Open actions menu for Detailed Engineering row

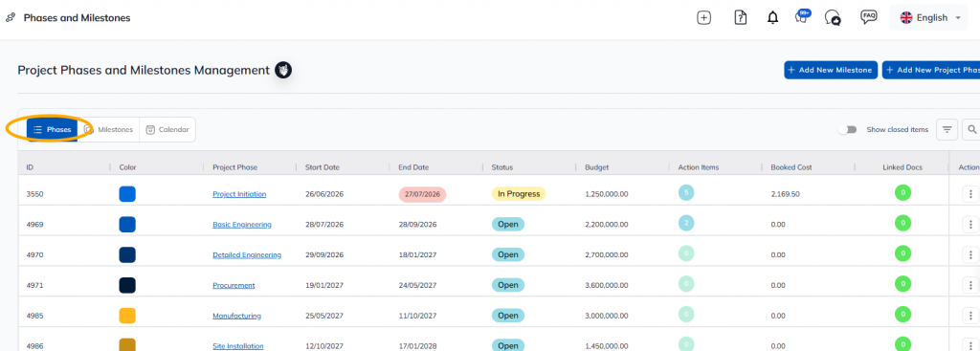point(970,254)
